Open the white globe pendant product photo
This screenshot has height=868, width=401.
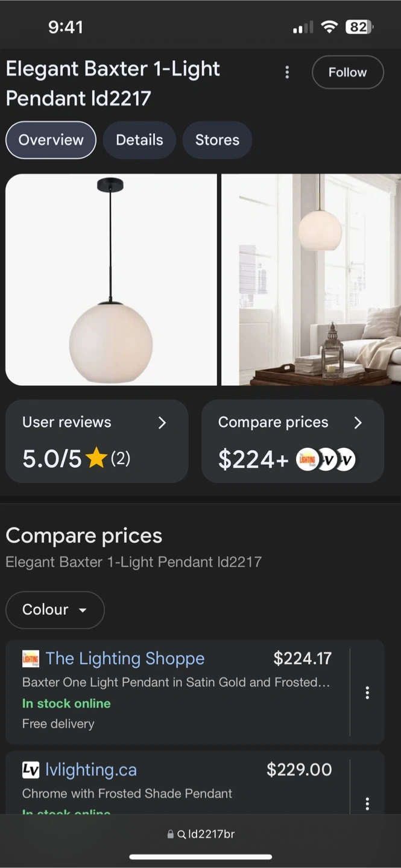[111, 280]
